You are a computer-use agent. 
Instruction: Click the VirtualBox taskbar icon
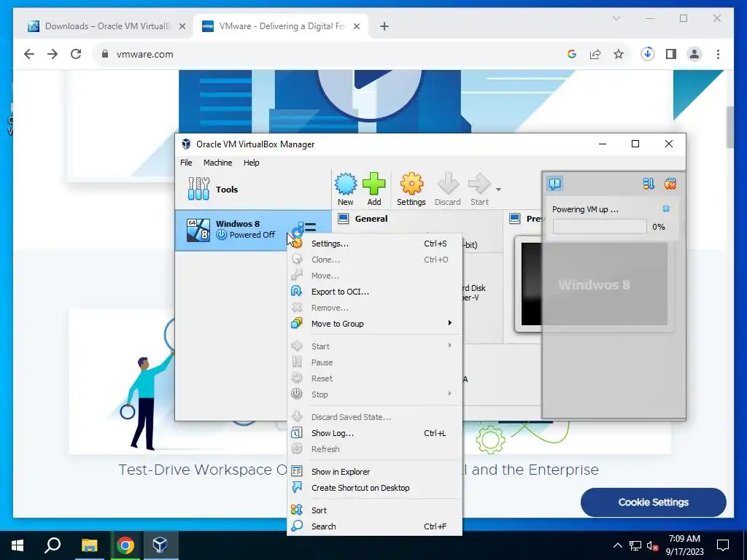[x=160, y=545]
